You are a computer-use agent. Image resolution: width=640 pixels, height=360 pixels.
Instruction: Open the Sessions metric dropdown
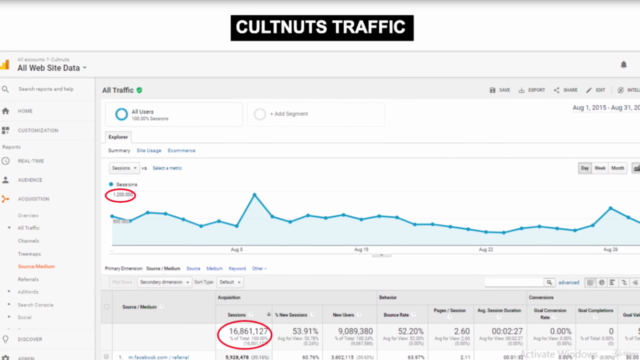[x=124, y=168]
